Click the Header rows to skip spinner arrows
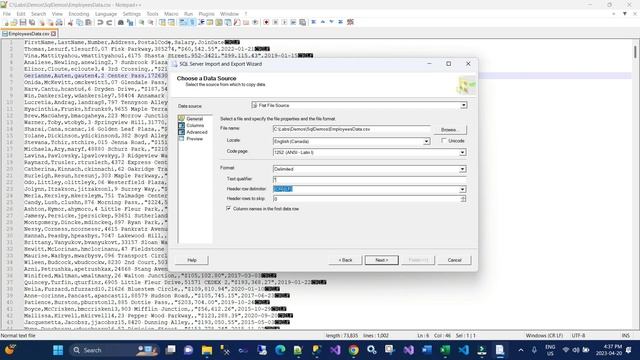Screen dimensions: 640x360 pos(463,199)
